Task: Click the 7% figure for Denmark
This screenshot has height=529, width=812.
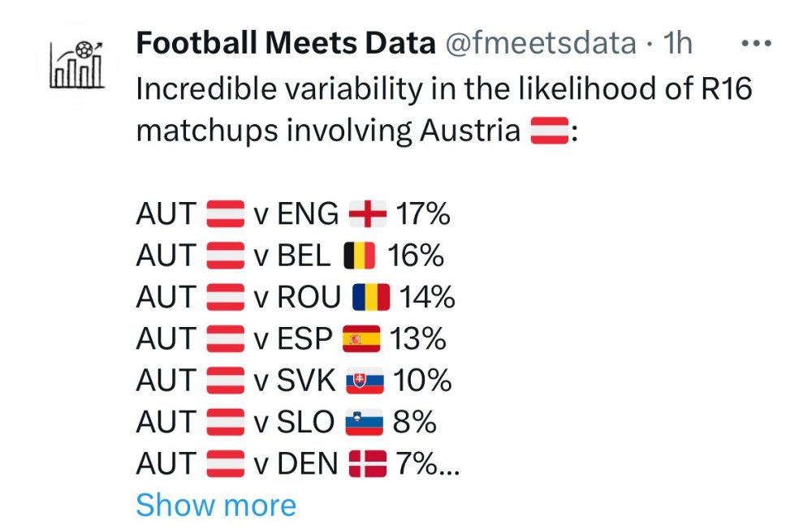Action: tap(417, 464)
